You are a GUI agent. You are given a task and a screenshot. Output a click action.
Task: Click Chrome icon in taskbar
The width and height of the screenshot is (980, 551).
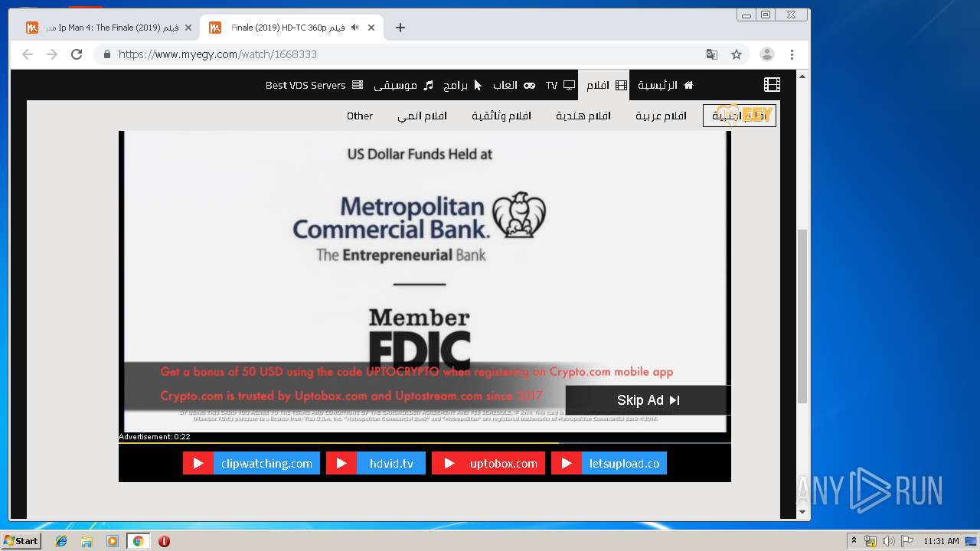click(138, 541)
